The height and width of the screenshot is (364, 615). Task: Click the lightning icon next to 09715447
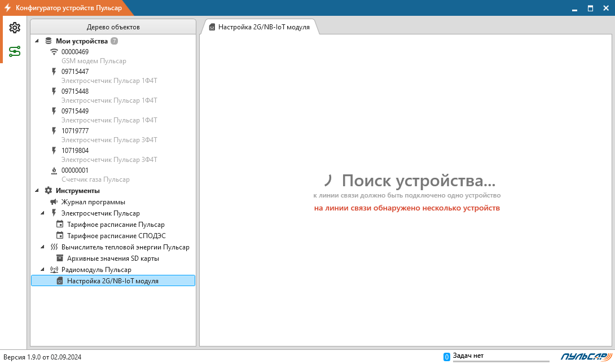click(x=54, y=71)
